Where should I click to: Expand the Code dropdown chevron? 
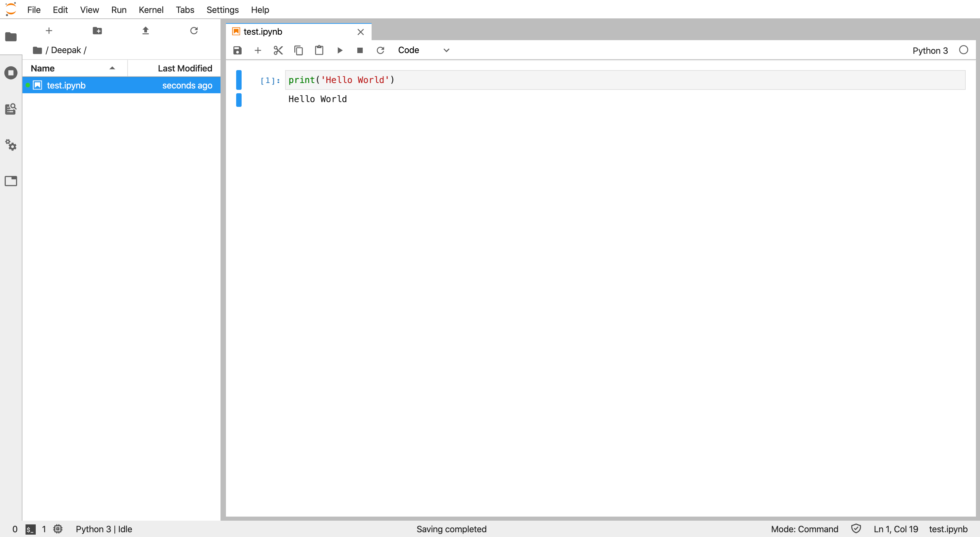click(446, 50)
